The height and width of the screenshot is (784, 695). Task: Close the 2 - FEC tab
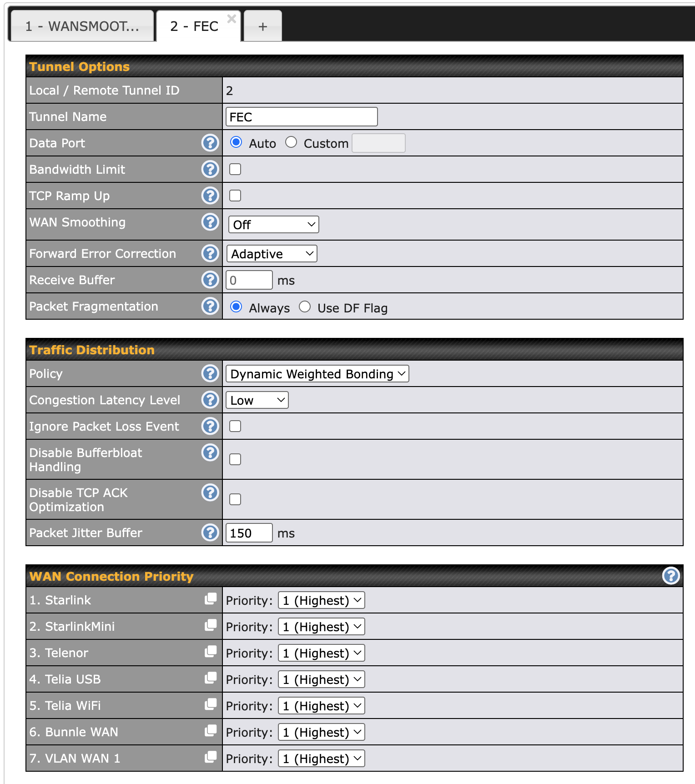(x=232, y=19)
